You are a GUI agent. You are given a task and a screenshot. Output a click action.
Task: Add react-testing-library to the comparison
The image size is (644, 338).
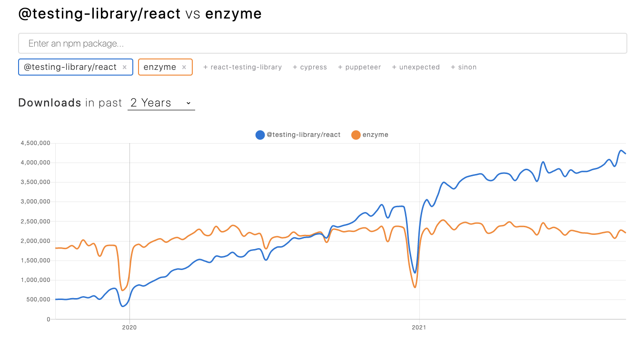pos(243,67)
